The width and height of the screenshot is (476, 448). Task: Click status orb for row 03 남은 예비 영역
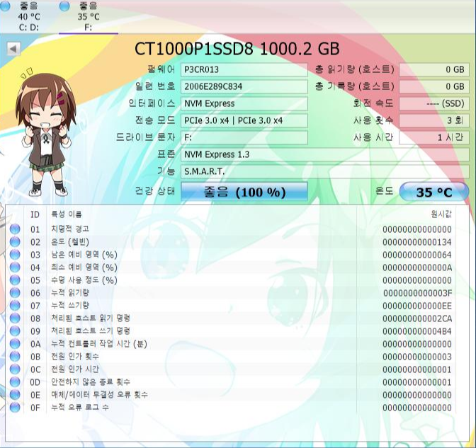click(x=15, y=255)
